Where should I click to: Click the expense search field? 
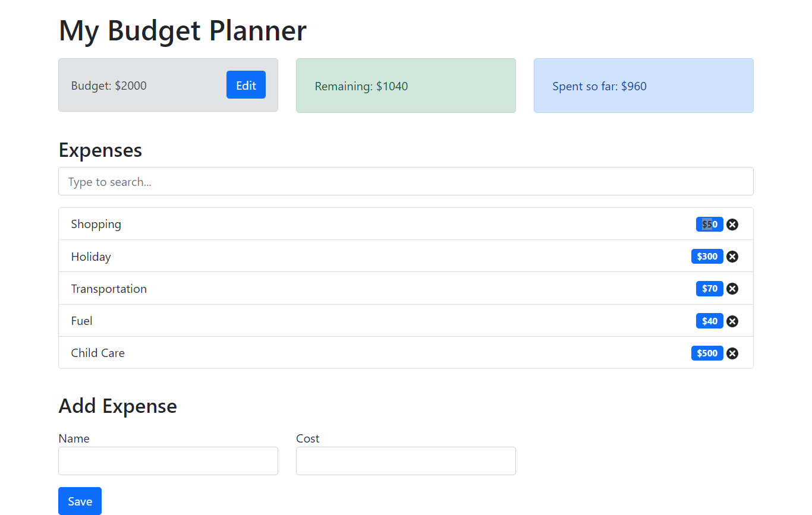click(406, 181)
